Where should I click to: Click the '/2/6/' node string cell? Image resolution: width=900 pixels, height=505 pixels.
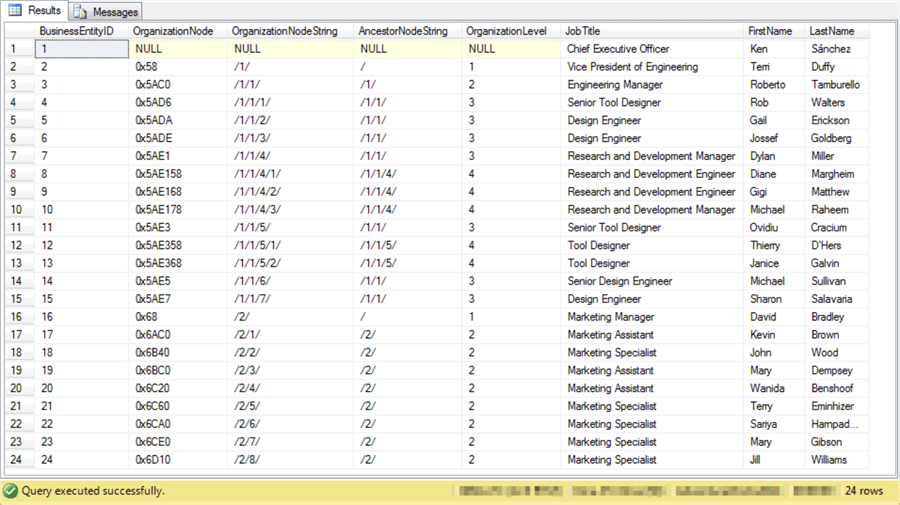point(290,424)
